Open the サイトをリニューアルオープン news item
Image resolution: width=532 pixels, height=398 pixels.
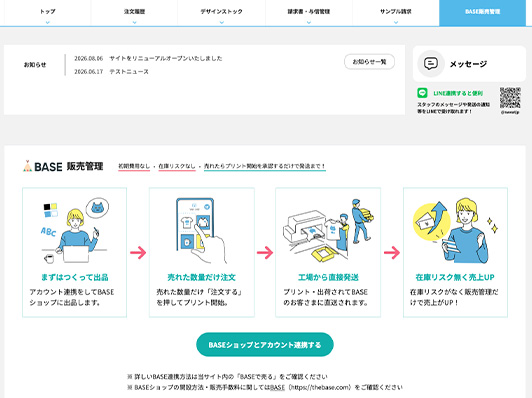pos(166,58)
